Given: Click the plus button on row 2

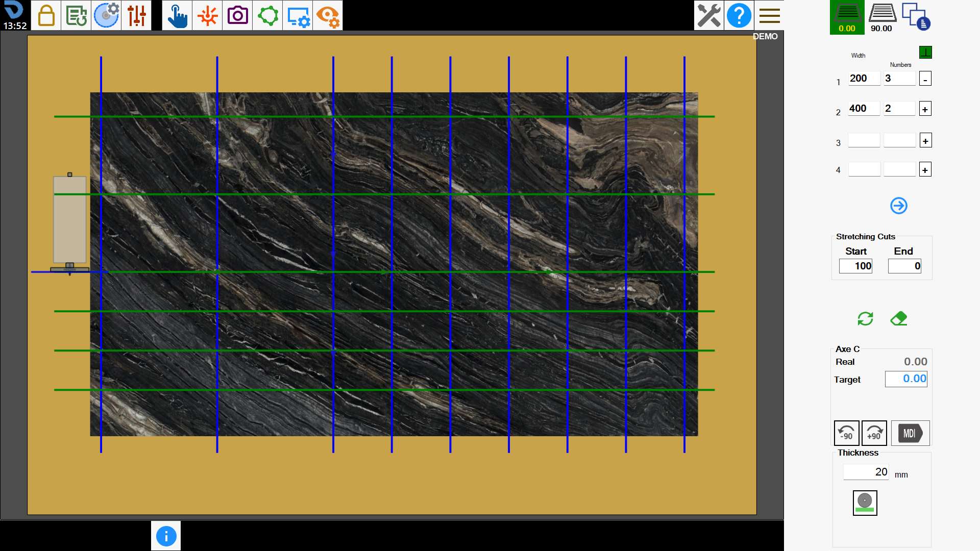Looking at the screenshot, I should (x=925, y=109).
